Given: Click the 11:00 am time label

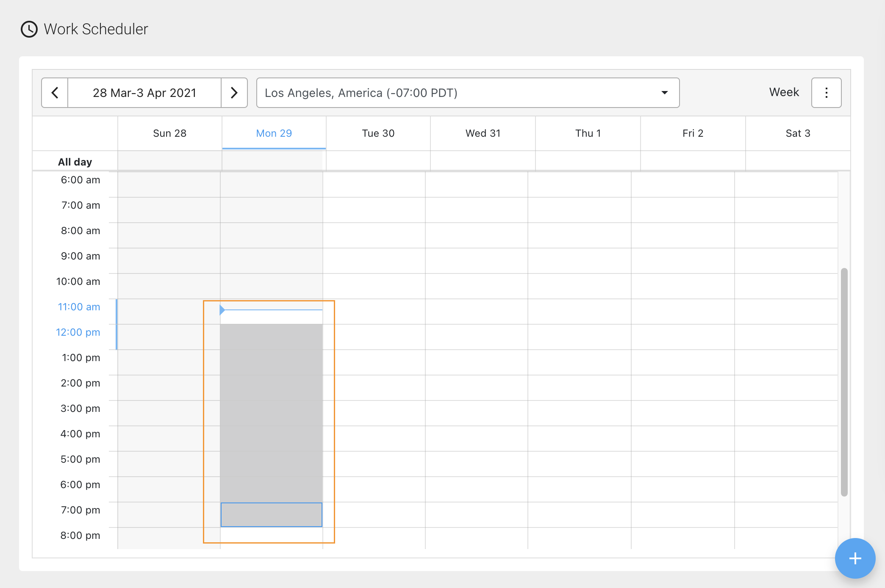Looking at the screenshot, I should (x=79, y=307).
